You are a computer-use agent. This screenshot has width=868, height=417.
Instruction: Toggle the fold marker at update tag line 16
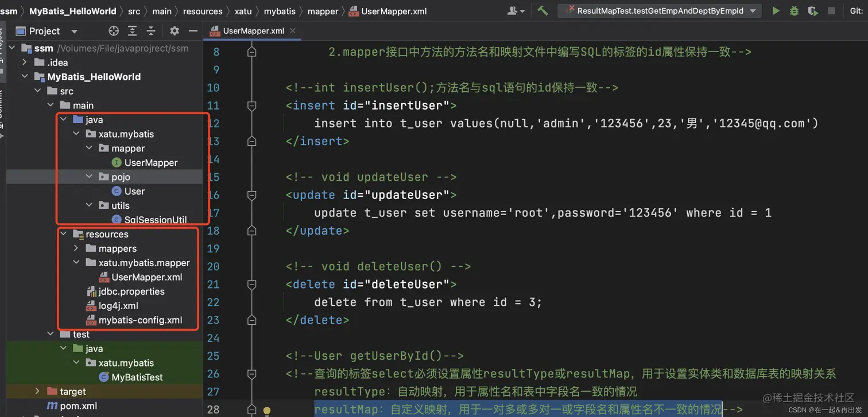coord(251,195)
